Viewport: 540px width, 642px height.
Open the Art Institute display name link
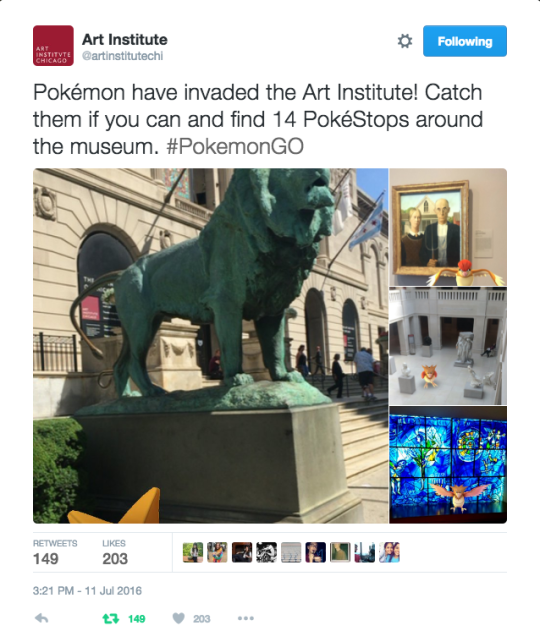[x=125, y=39]
